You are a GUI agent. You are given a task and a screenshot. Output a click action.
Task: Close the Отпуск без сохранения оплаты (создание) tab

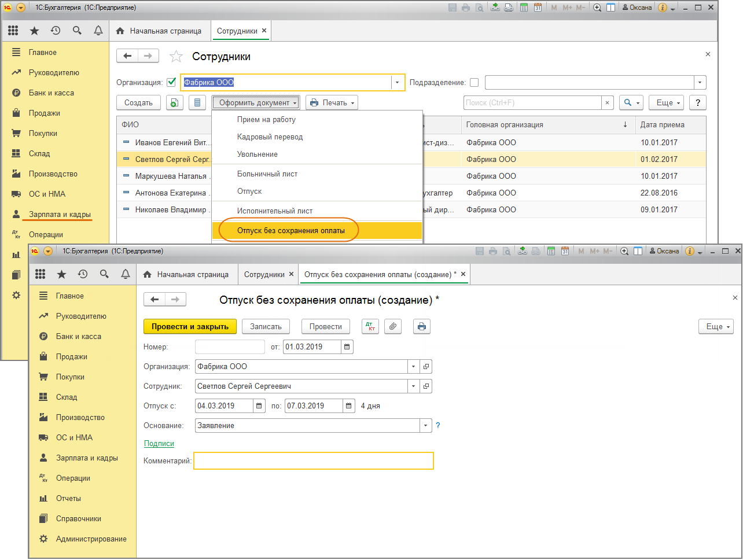pos(463,274)
